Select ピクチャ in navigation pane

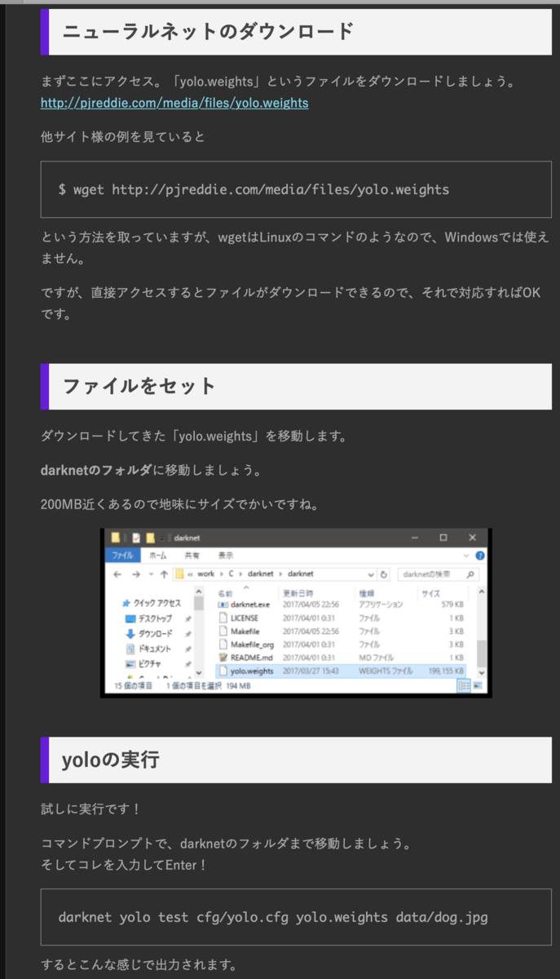[x=148, y=663]
